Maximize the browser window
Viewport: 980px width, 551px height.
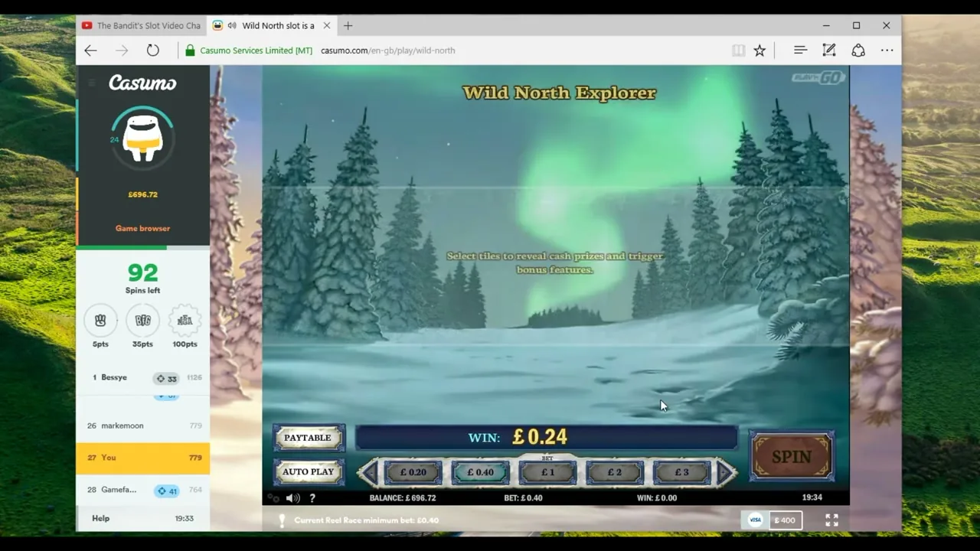tap(856, 25)
